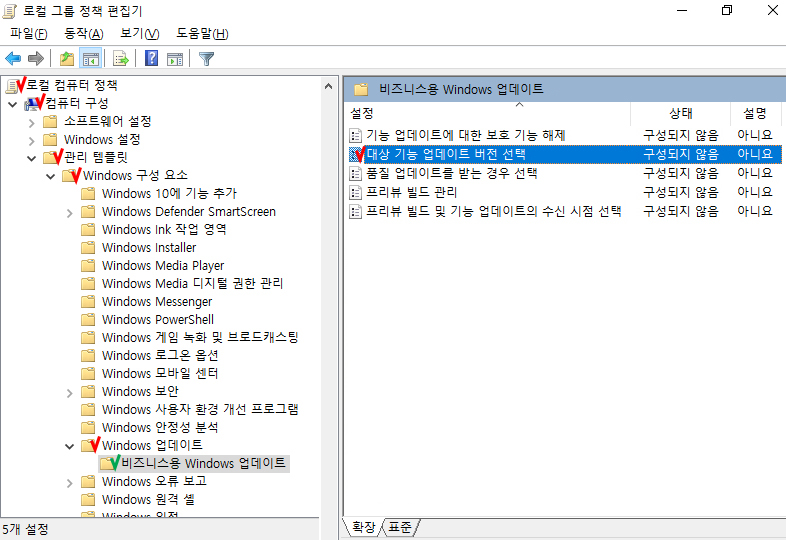Collapse the 컴퓨터 구성 node
This screenshot has width=786, height=540.
click(13, 104)
